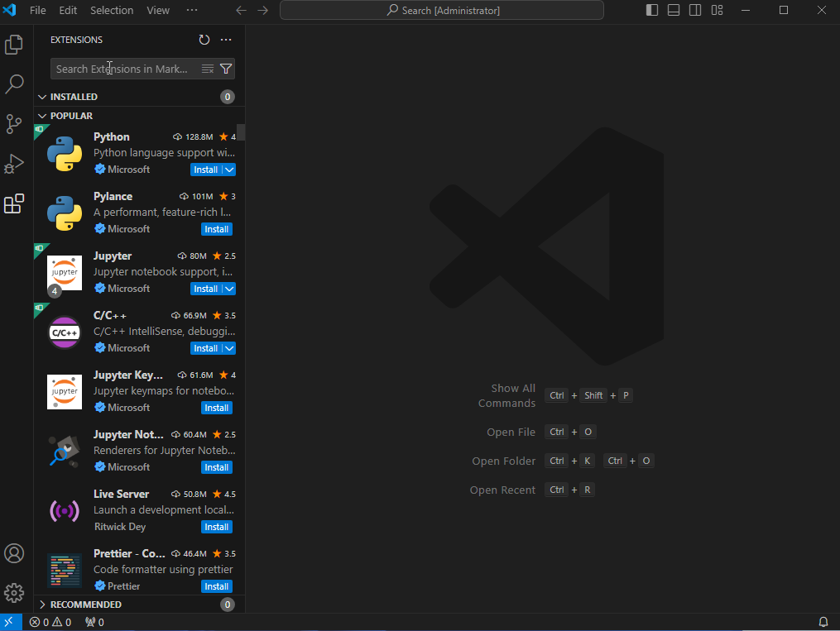Open C/C++ Install dropdown arrow
This screenshot has height=631, width=840.
coord(229,348)
